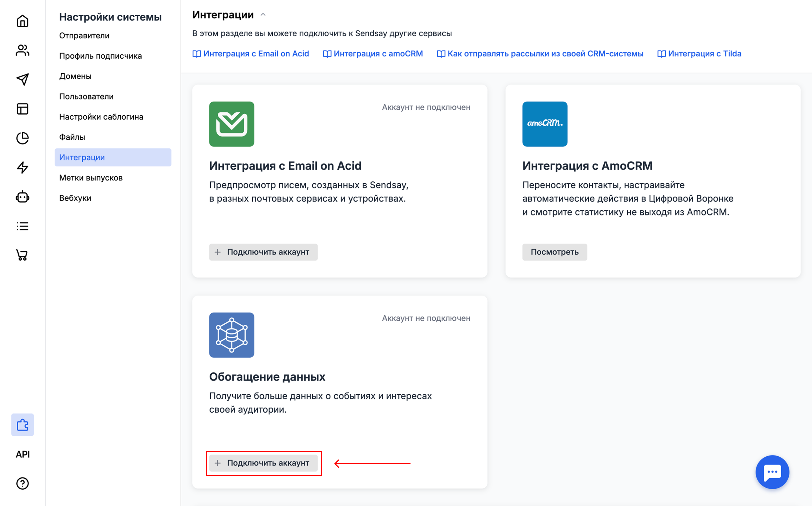Click Подключить аккаунт for Email on Acid
The height and width of the screenshot is (506, 812).
[x=263, y=252]
